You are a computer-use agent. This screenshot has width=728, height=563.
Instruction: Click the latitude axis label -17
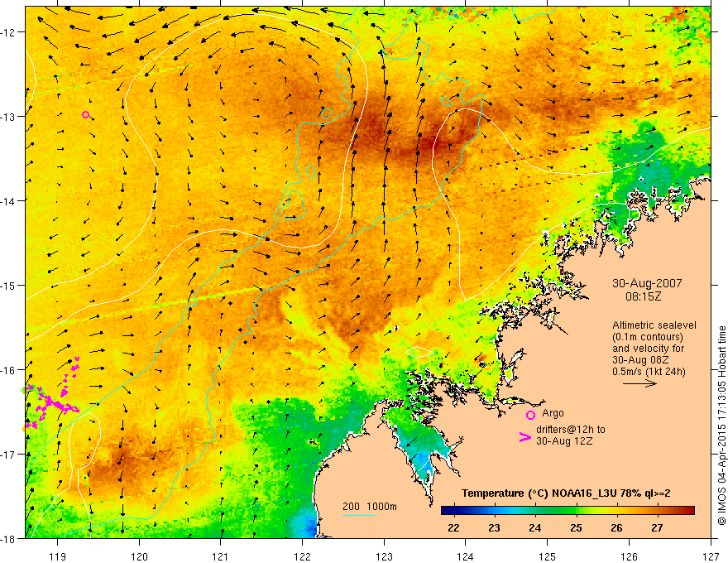pyautogui.click(x=8, y=454)
